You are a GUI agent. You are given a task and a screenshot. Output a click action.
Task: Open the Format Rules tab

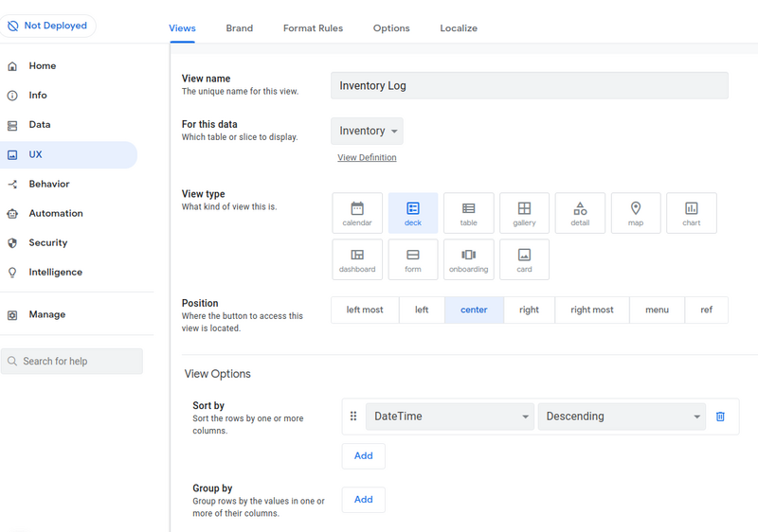point(313,28)
